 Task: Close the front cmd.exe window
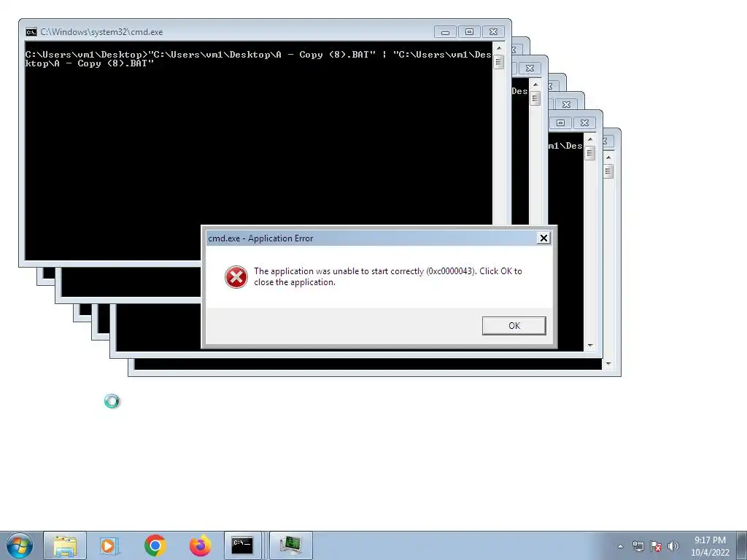[494, 32]
